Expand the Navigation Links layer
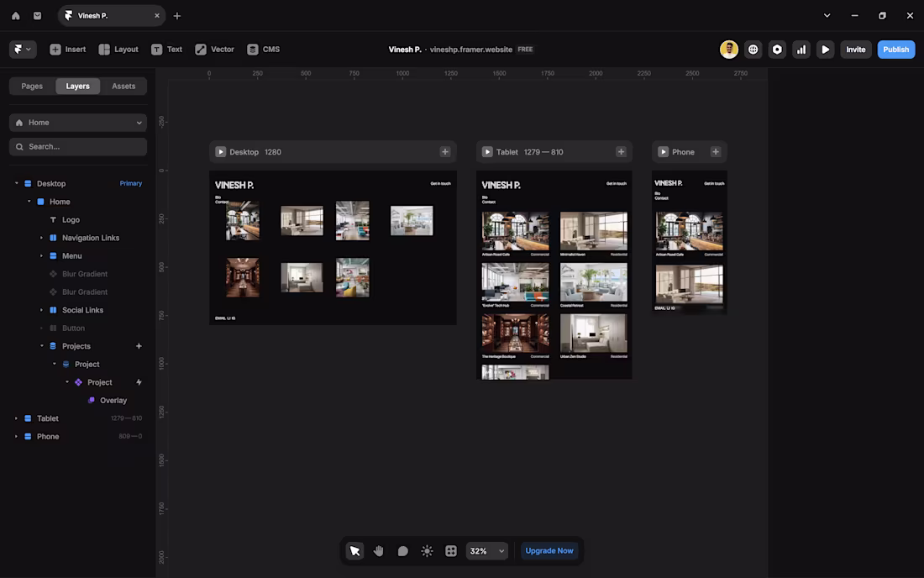 40,238
